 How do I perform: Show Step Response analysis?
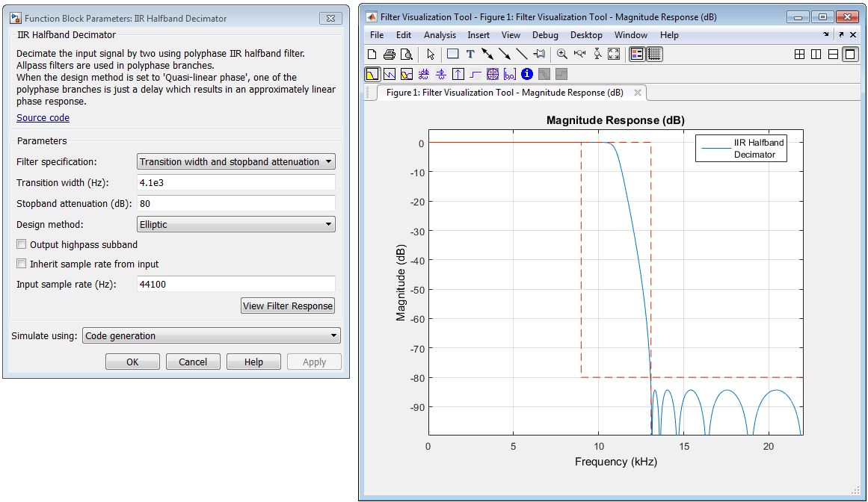pyautogui.click(x=475, y=74)
